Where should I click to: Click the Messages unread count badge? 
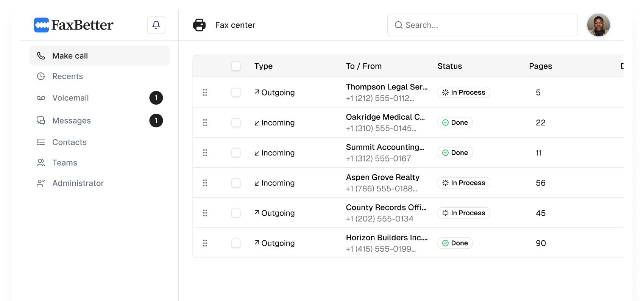coord(156,121)
